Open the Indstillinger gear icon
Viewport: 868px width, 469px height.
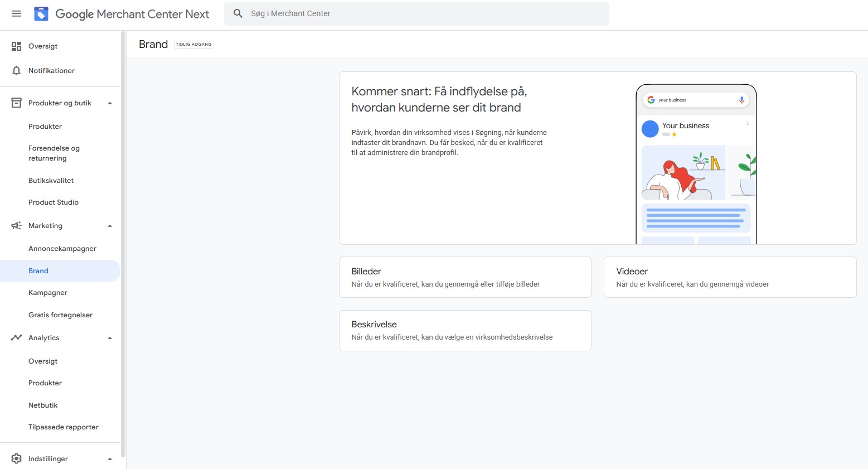tap(16, 458)
